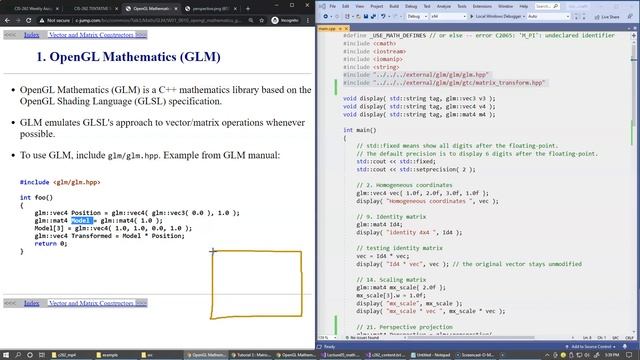The height and width of the screenshot is (360, 640).
Task: Open the Auto dropdown in toolbar
Action: click(x=548, y=16)
